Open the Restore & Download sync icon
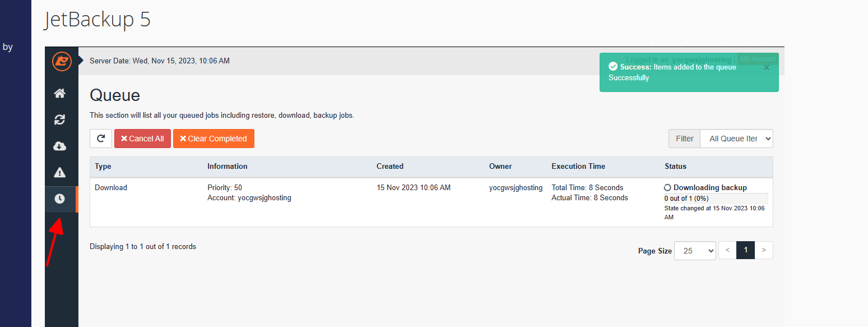Viewport: 868px width, 327px height. click(59, 119)
